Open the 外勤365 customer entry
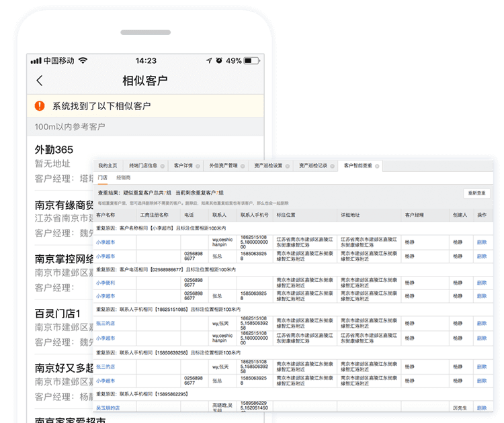This screenshot has height=423, width=504. (54, 150)
